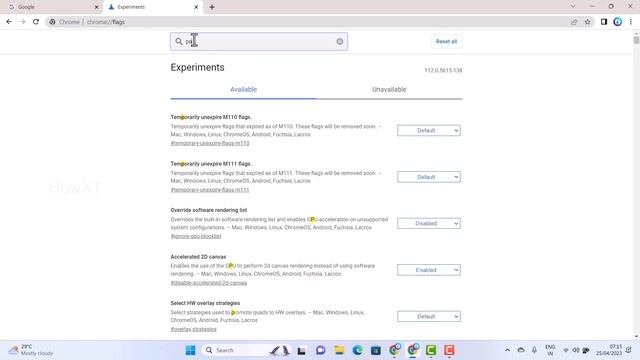The image size is (640, 360).
Task: Open the Chrome profile avatar
Action: [x=618, y=22]
